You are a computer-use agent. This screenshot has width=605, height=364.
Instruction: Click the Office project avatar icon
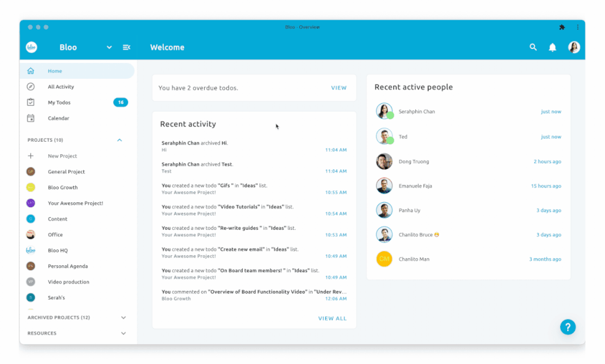30,234
